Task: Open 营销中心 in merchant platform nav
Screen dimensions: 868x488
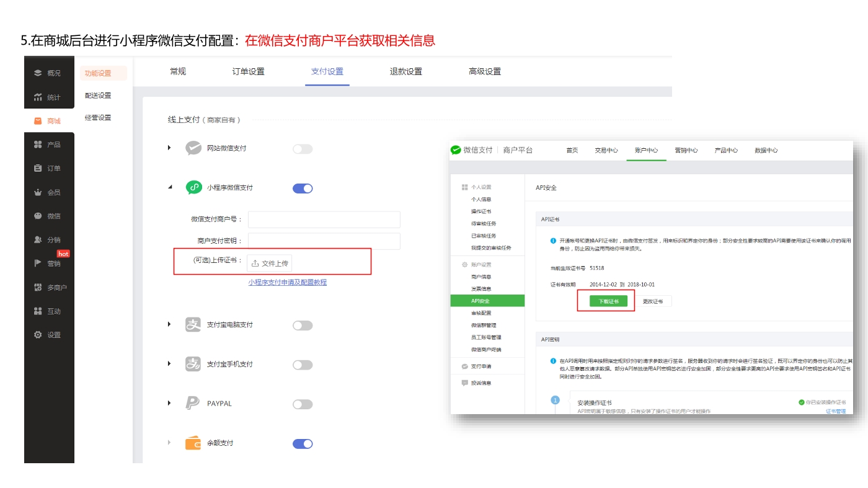Action: click(686, 151)
